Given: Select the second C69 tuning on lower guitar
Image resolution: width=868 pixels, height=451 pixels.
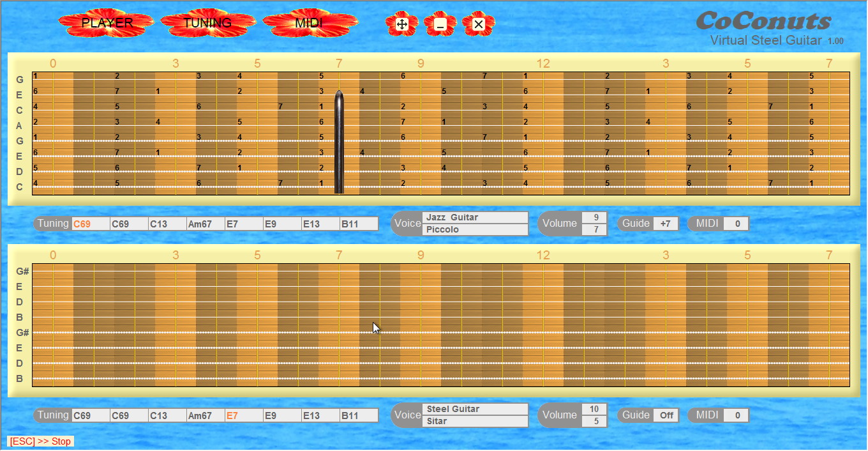Looking at the screenshot, I should click(129, 415).
